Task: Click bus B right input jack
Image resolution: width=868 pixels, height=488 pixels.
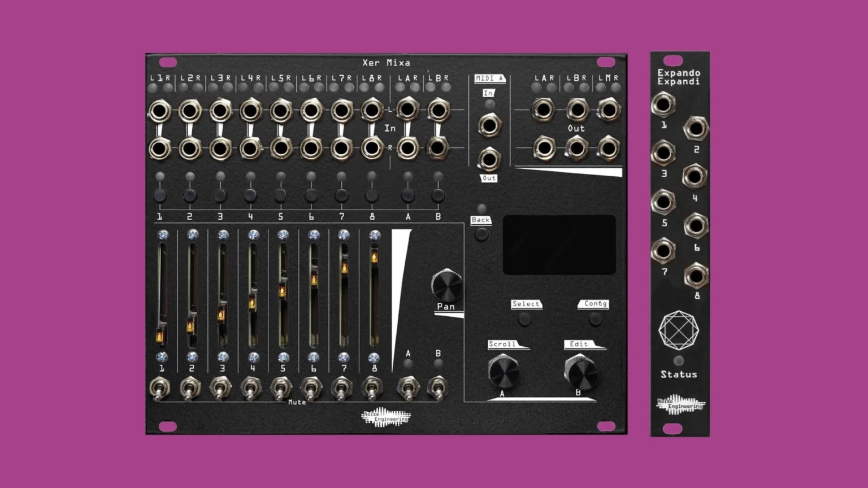Action: [438, 148]
